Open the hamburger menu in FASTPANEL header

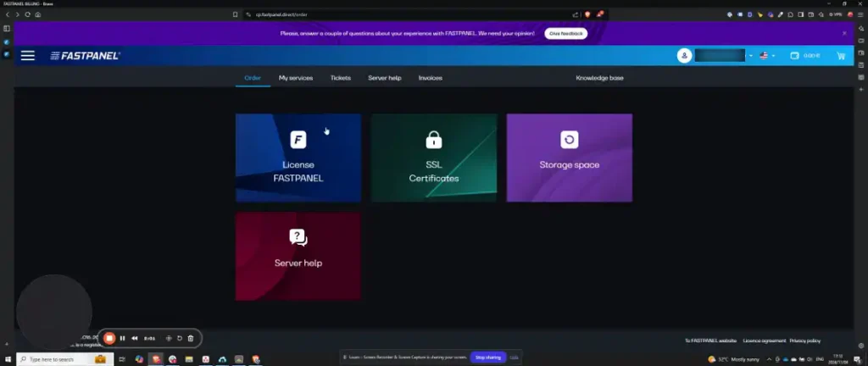28,55
